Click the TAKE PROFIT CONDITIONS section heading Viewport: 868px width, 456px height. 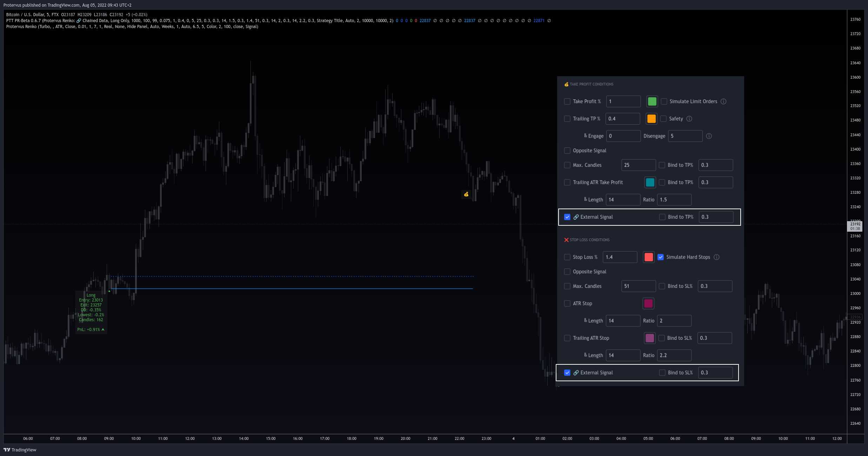[x=589, y=84]
